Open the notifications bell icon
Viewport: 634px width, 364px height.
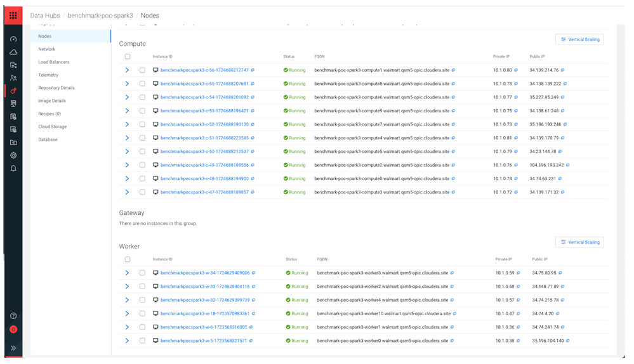point(13,169)
